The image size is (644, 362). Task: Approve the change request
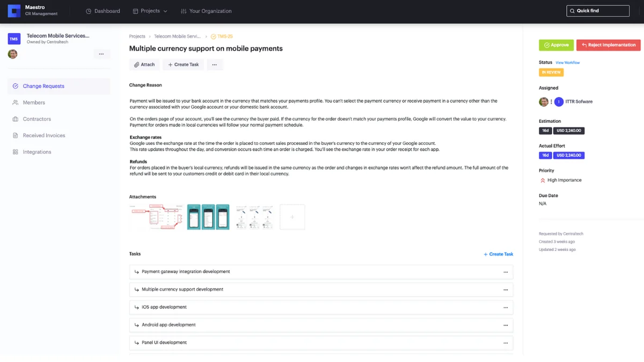click(x=556, y=45)
